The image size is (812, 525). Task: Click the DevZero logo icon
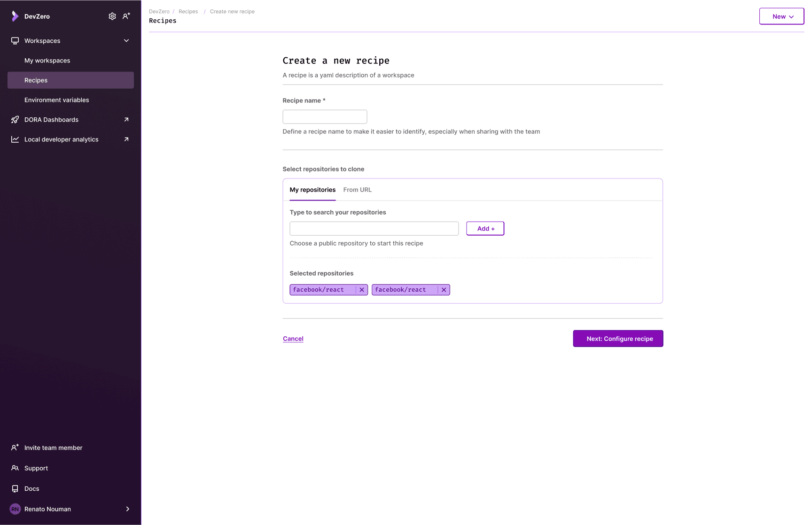15,16
